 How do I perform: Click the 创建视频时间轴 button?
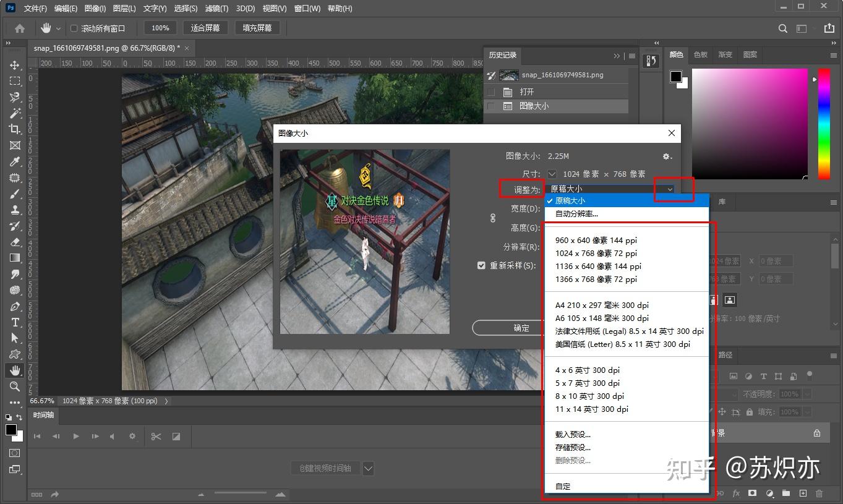point(325,468)
